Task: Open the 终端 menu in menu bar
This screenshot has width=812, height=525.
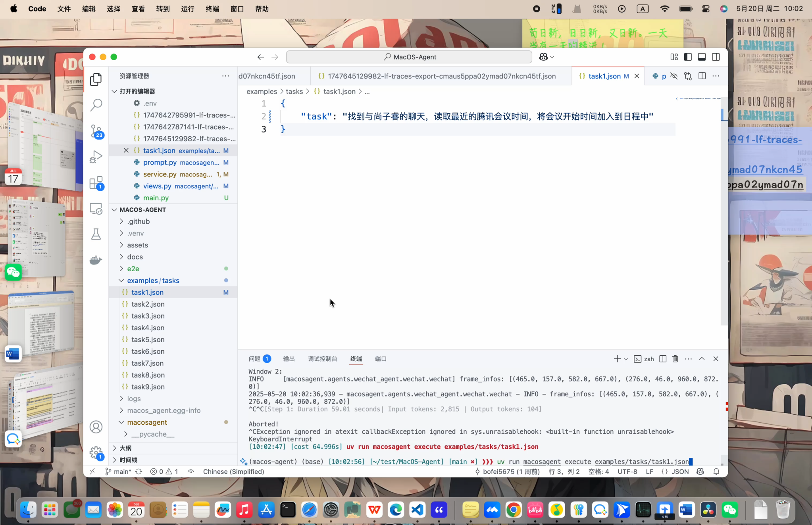Action: pos(212,9)
